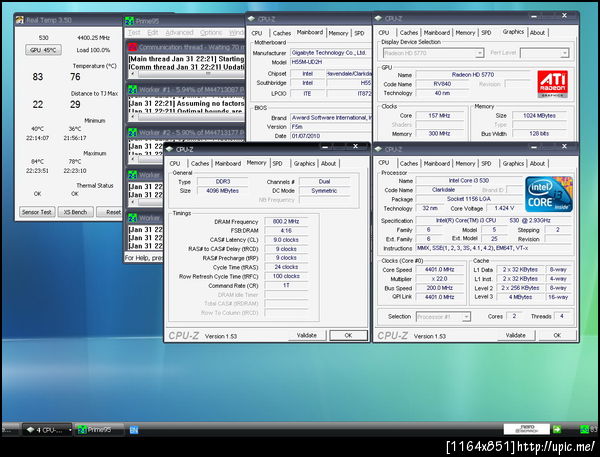Click the Worker #2 window icon in Prime95
Image resolution: width=600 pixels, height=457 pixels.
coord(132,132)
